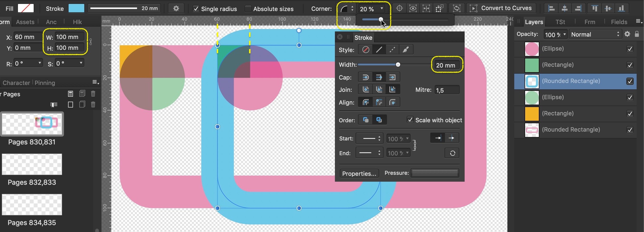Hide the pink Ellipse layer
The image size is (644, 232).
(x=630, y=49)
